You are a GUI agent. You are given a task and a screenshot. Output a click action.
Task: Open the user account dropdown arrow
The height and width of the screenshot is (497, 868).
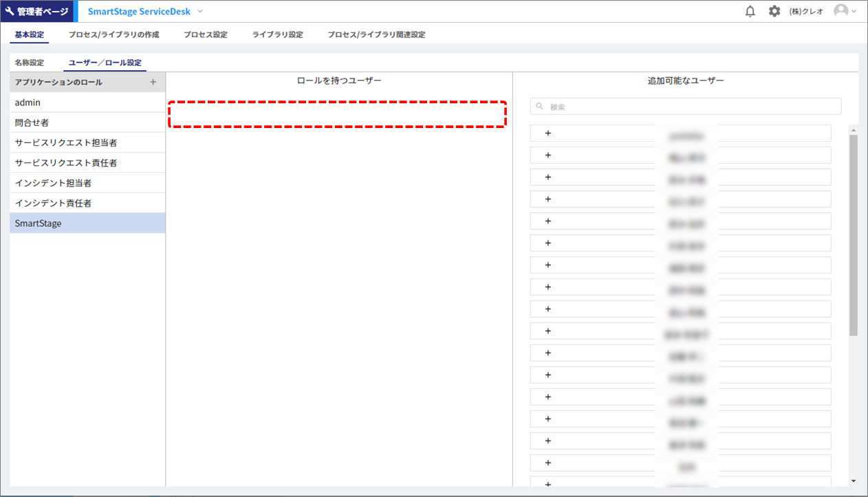[854, 12]
